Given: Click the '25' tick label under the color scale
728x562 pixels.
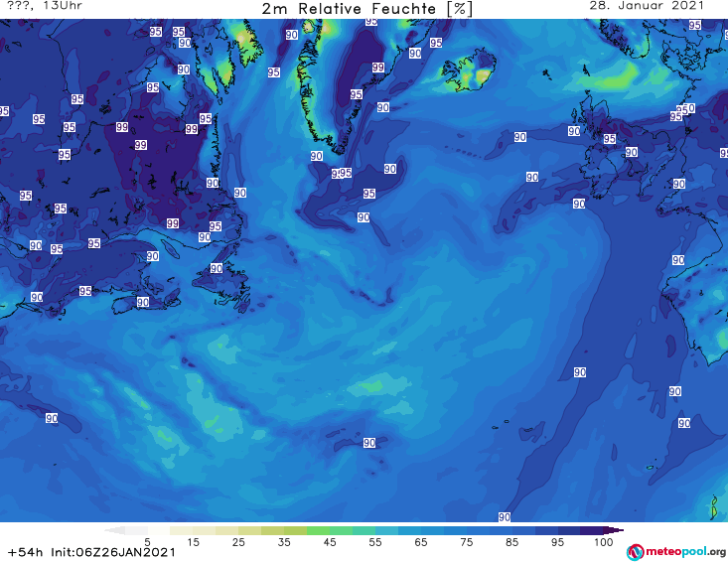Looking at the screenshot, I should (x=238, y=542).
